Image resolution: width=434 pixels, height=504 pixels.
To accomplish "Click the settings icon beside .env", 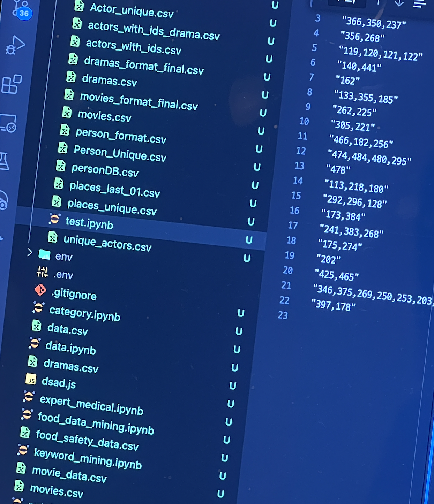I will point(42,272).
